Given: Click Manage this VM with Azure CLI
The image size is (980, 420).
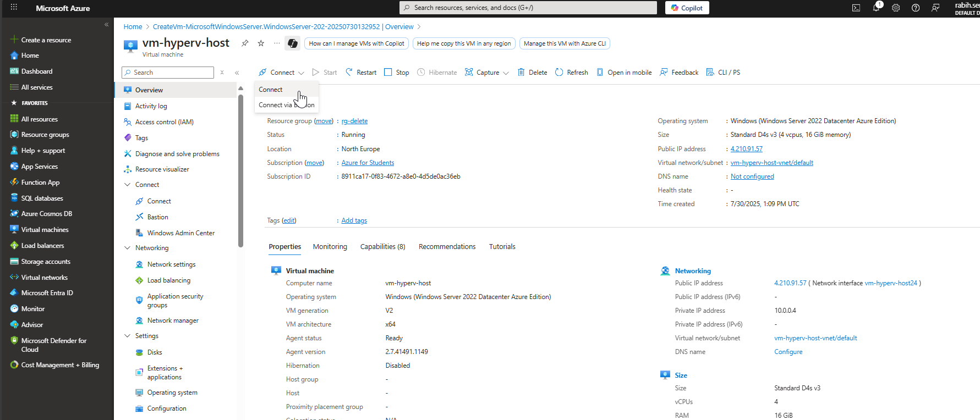Looking at the screenshot, I should tap(565, 43).
